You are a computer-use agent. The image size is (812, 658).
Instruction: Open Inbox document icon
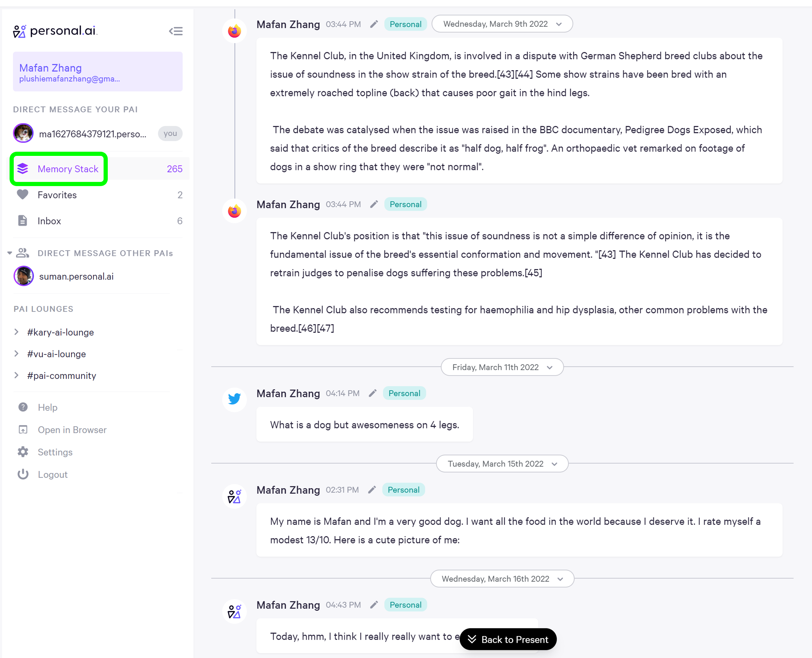point(23,221)
